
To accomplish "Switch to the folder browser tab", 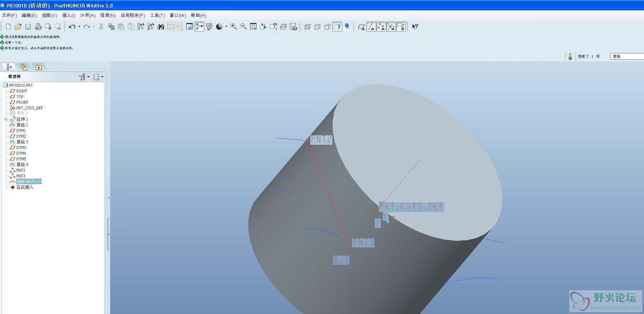I will 24,67.
